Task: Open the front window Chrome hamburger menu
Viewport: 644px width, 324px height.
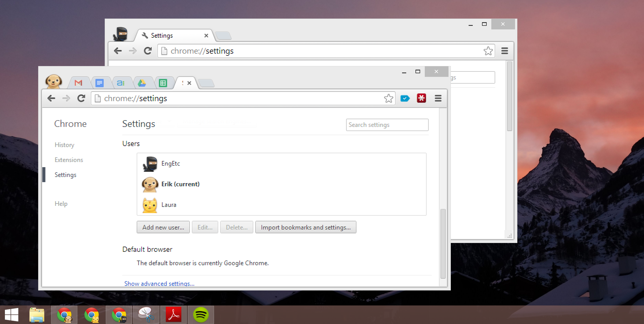Action: point(438,99)
